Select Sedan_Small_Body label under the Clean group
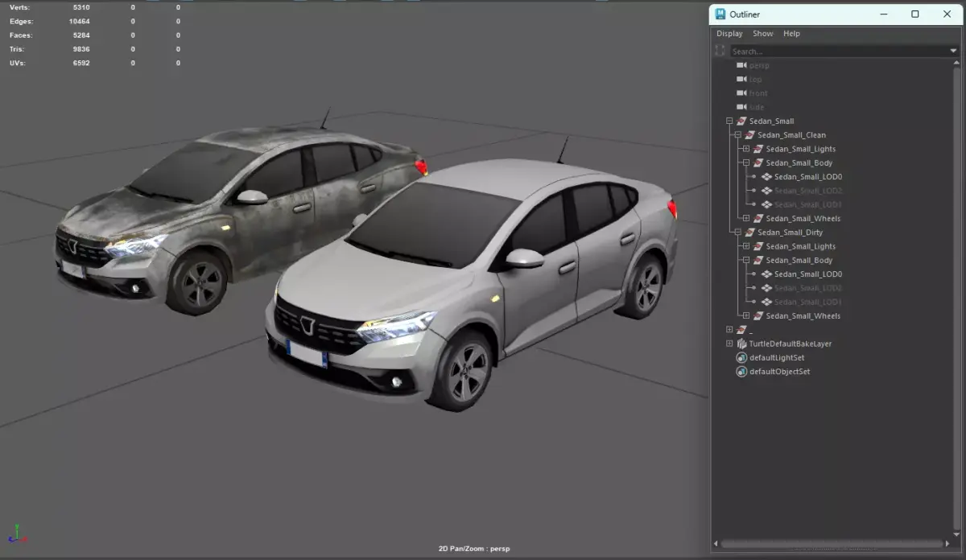This screenshot has height=560, width=966. coord(799,163)
